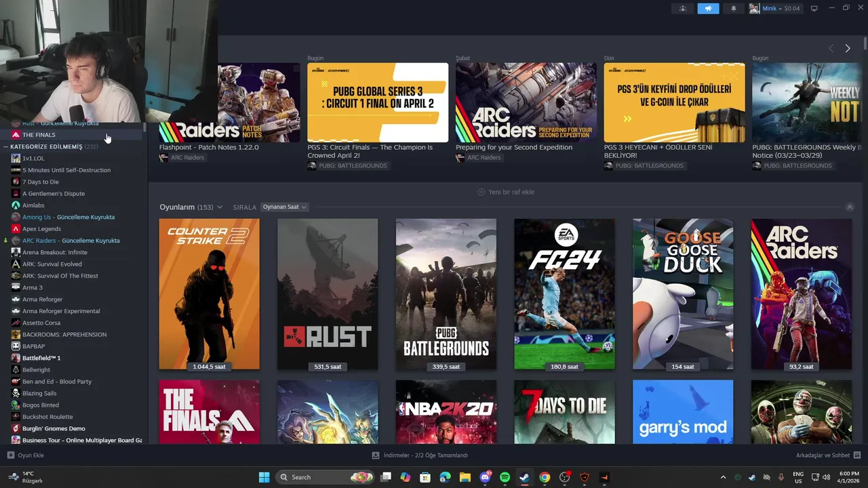Viewport: 868px width, 488px height.
Task: Switch to Big Picture mode icon
Action: [x=814, y=8]
